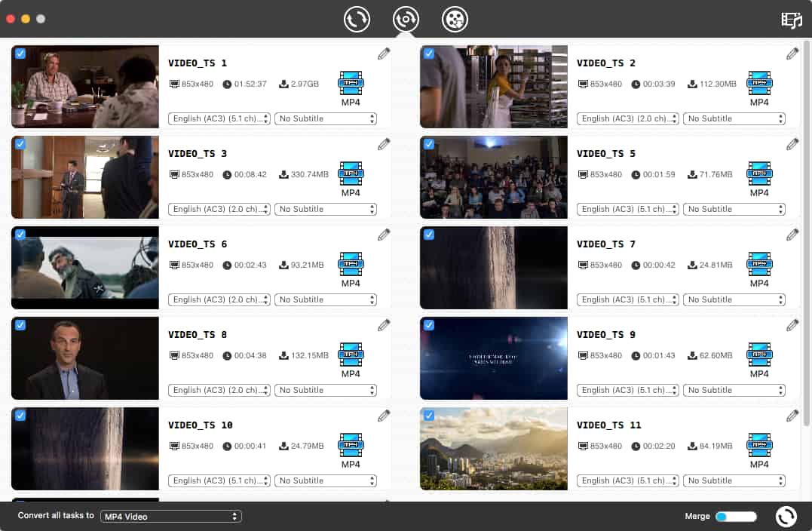The height and width of the screenshot is (531, 812).
Task: Uncheck VIDEO_TS 3 checkbox
Action: tap(20, 144)
